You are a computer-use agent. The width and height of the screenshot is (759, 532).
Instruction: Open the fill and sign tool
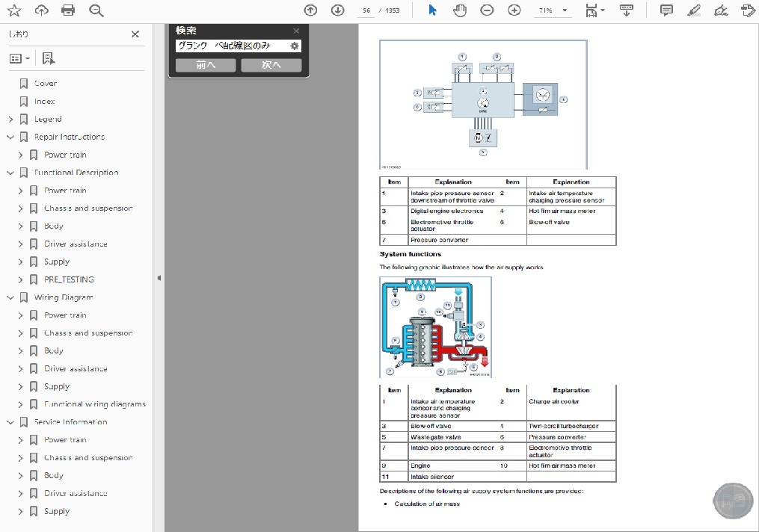pos(722,10)
